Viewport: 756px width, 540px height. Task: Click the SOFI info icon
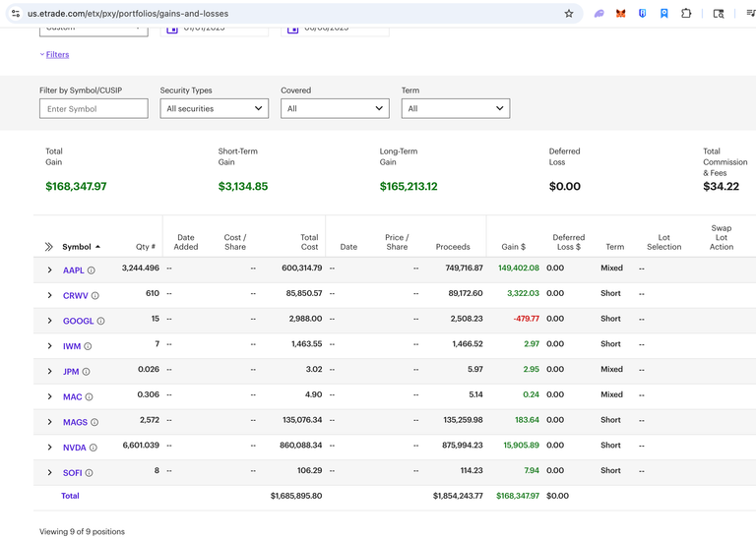pyautogui.click(x=90, y=472)
